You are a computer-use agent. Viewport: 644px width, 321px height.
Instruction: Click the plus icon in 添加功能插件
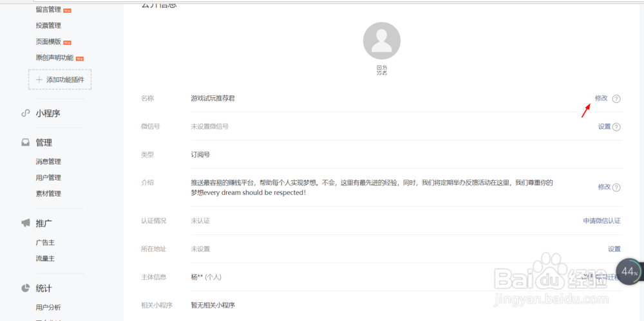pyautogui.click(x=39, y=80)
